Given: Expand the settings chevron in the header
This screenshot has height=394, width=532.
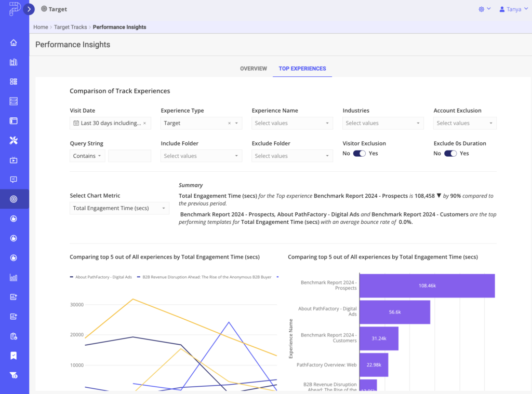Looking at the screenshot, I should point(489,9).
